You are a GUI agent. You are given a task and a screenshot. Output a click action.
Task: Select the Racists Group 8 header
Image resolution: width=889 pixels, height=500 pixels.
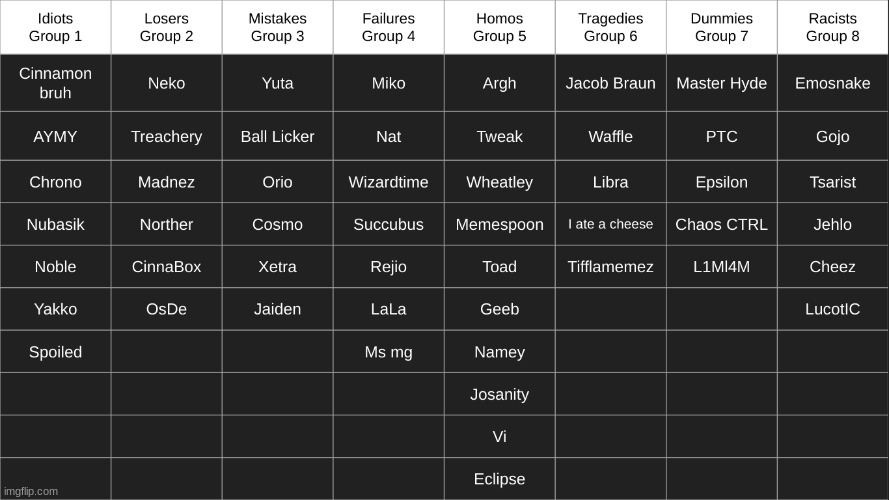833,27
